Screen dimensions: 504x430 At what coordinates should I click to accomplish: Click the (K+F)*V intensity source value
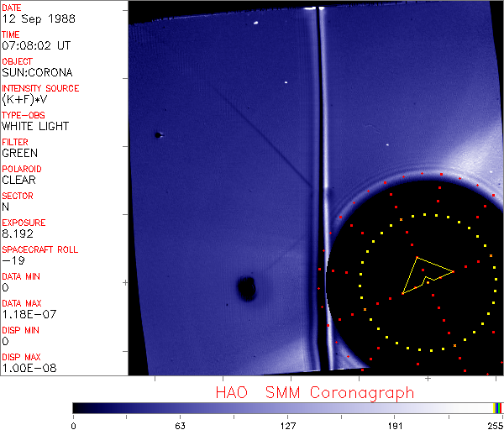tap(25, 99)
